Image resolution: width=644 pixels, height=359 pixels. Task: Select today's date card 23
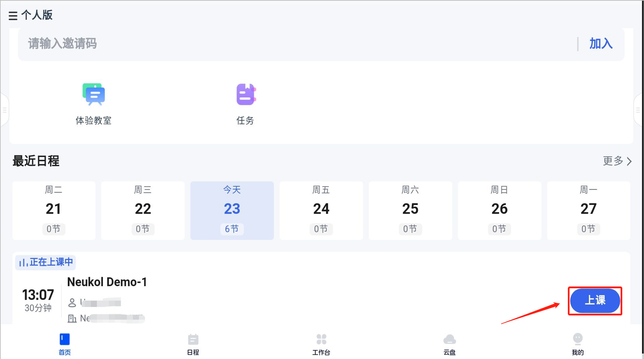tap(232, 210)
